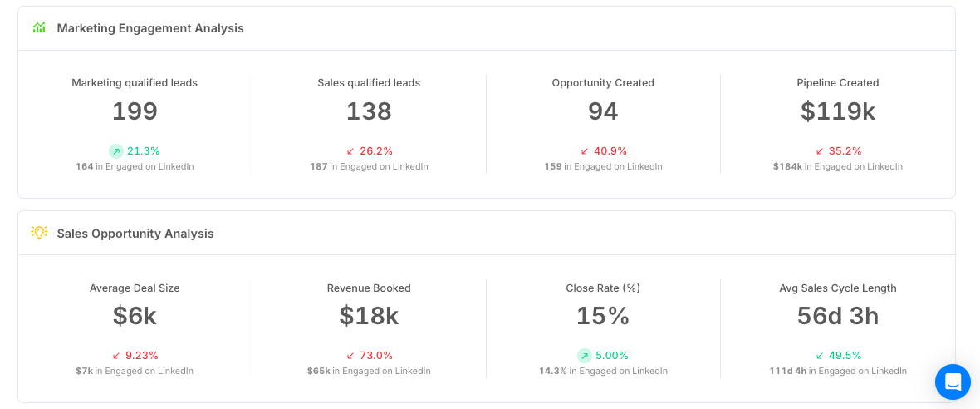Click the green bar chart icon beside Marketing Engagement Analysis
Viewport: 980px width, 409px height.
click(39, 28)
